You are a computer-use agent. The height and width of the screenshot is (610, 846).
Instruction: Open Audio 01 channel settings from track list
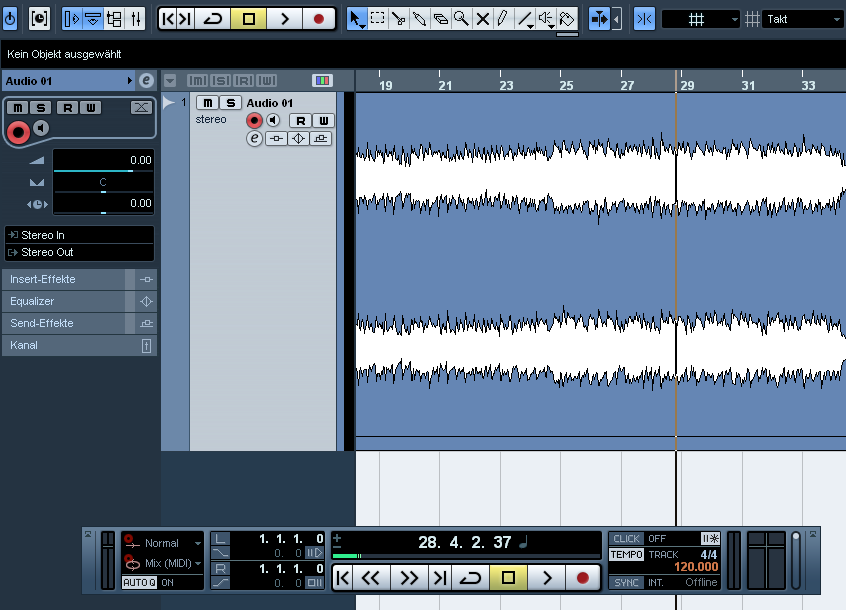(x=254, y=139)
